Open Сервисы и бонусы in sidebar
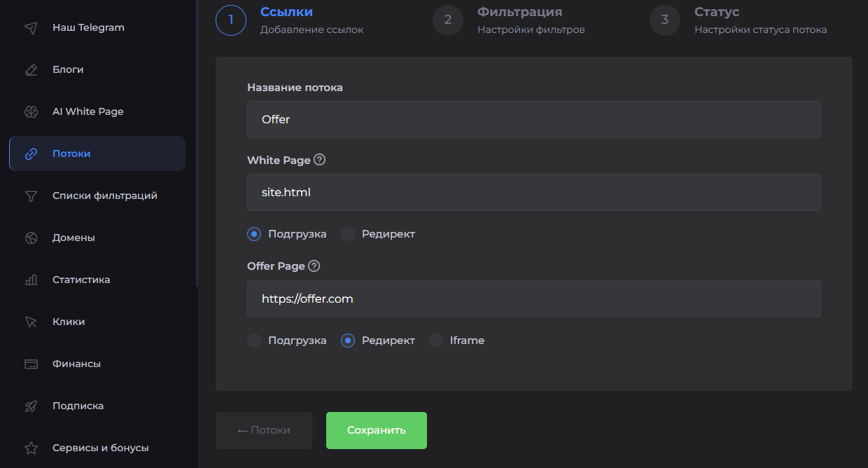This screenshot has height=468, width=868. pyautogui.click(x=100, y=448)
